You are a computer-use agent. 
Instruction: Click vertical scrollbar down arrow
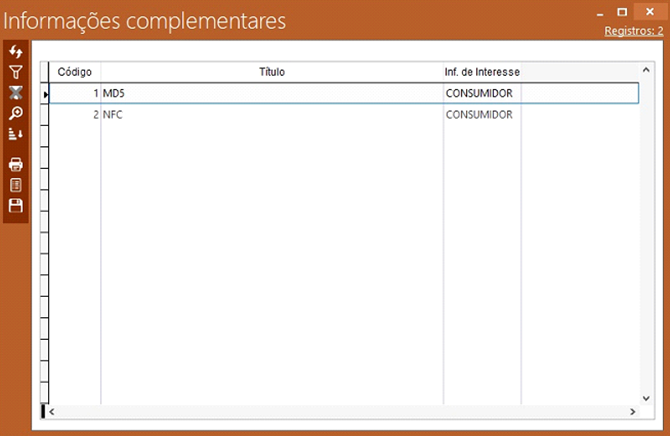coord(646,398)
